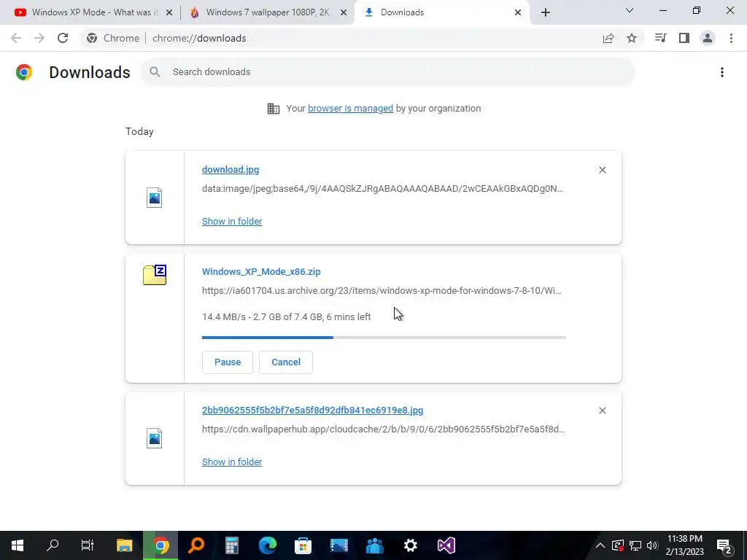This screenshot has width=747, height=560.
Task: Open the network tray icon
Action: pyautogui.click(x=635, y=545)
